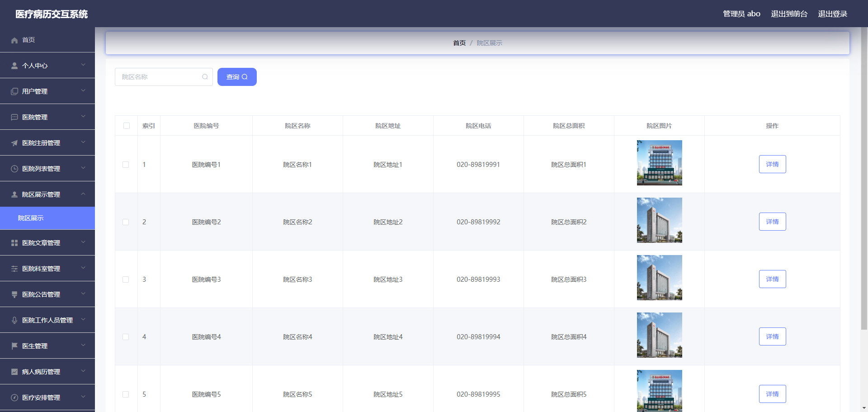Check the checkbox for row 医院编号5
The height and width of the screenshot is (412, 868).
[x=126, y=394]
